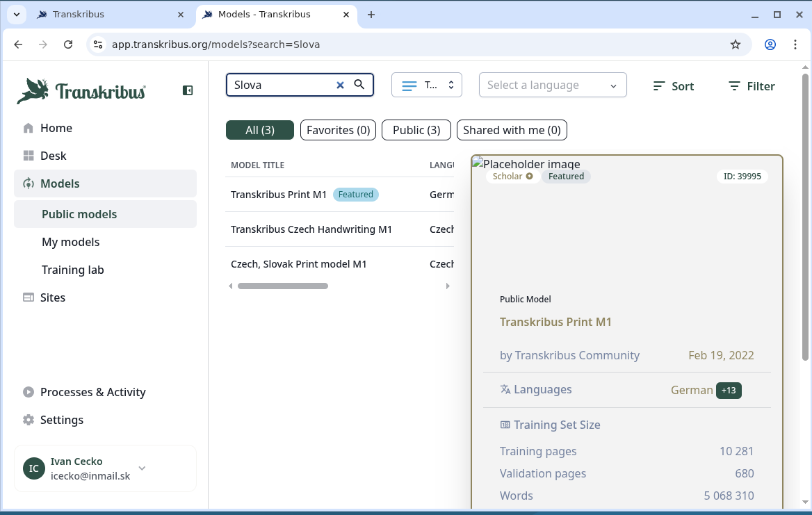Toggle the Favorites (0) filter chip
This screenshot has width=812, height=515.
pos(338,130)
